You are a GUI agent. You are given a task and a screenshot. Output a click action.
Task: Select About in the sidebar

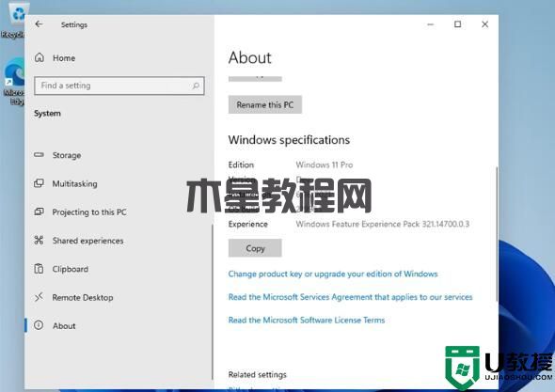click(x=64, y=326)
